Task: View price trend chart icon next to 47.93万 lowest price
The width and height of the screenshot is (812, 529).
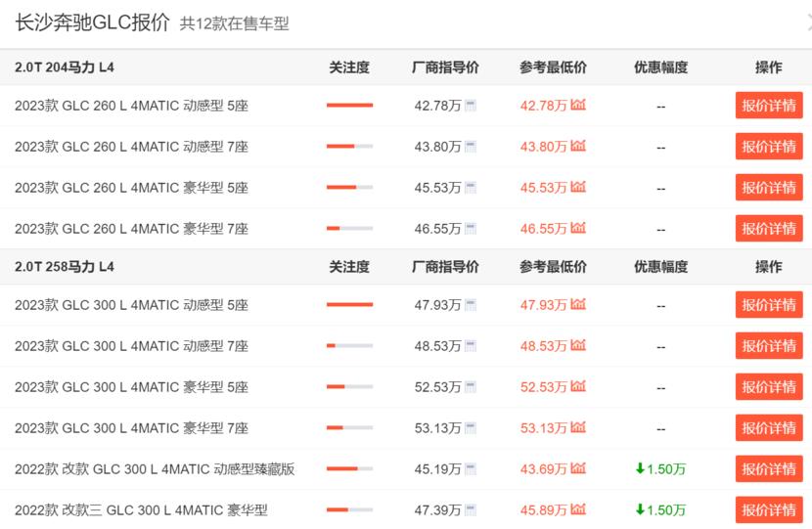Action: (x=578, y=304)
